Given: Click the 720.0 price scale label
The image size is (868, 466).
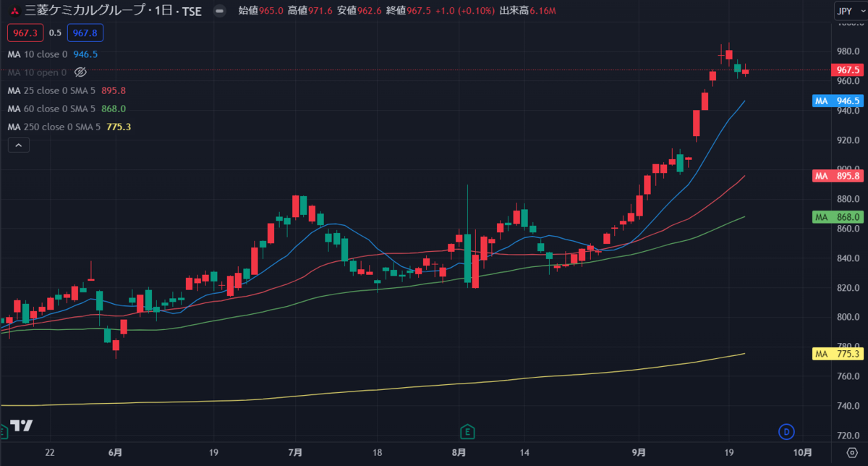Looking at the screenshot, I should (848, 436).
